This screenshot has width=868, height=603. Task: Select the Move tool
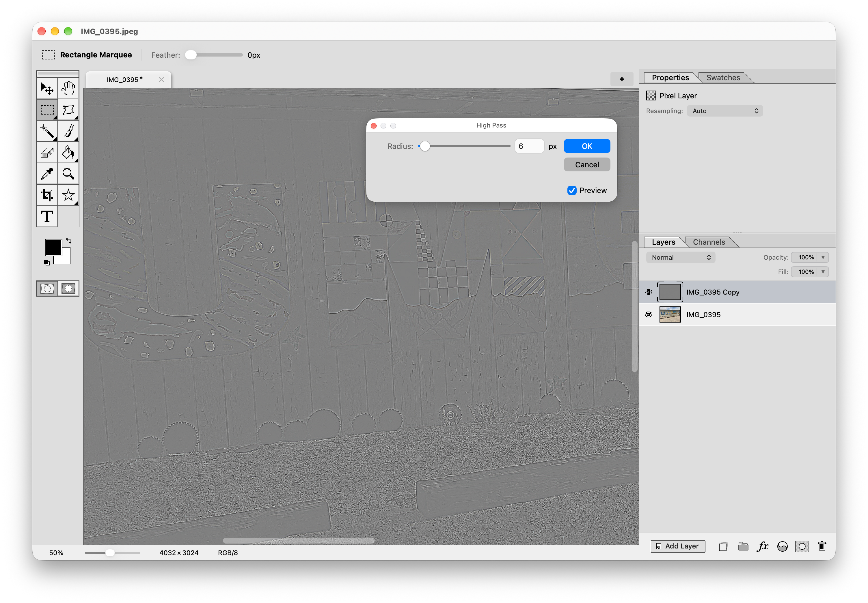pos(47,88)
